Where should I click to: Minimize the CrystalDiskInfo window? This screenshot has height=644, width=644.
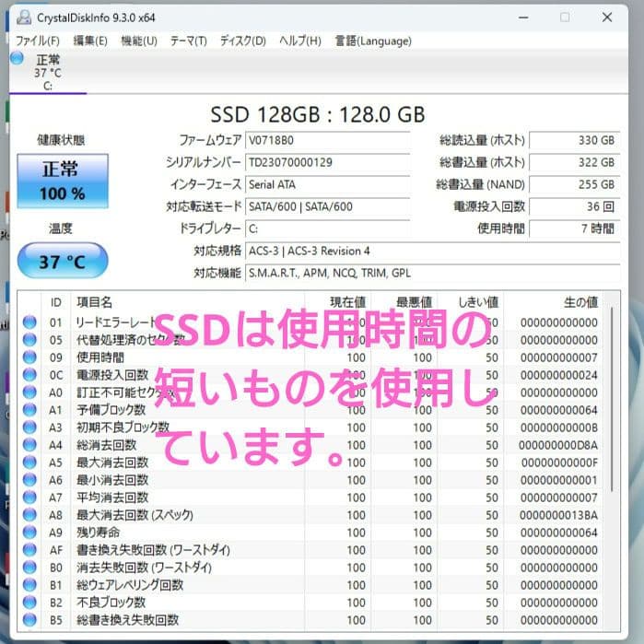coord(523,18)
